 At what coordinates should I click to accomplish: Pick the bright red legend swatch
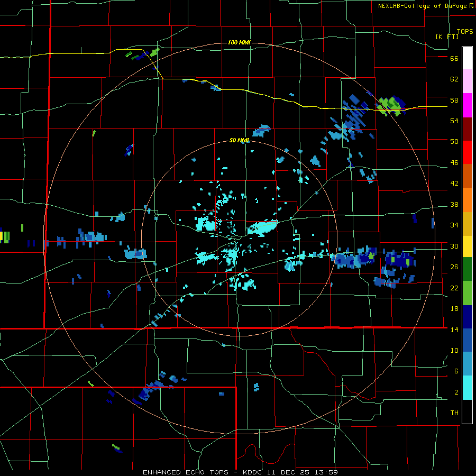pyautogui.click(x=467, y=152)
